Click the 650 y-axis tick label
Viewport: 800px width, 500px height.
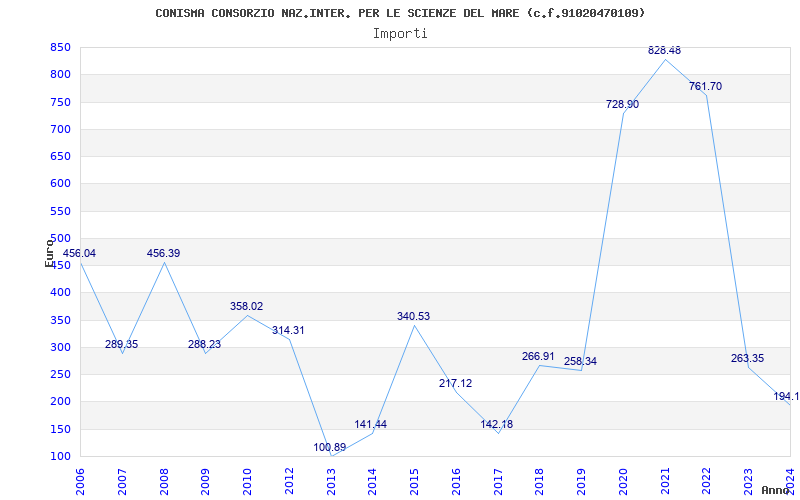tap(59, 157)
